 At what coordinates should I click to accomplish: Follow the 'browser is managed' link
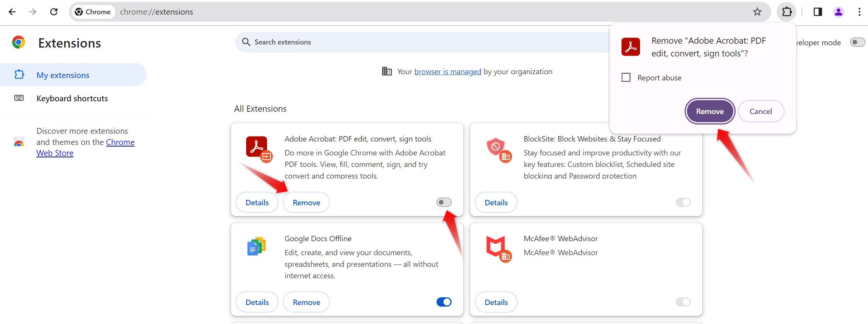(x=448, y=72)
